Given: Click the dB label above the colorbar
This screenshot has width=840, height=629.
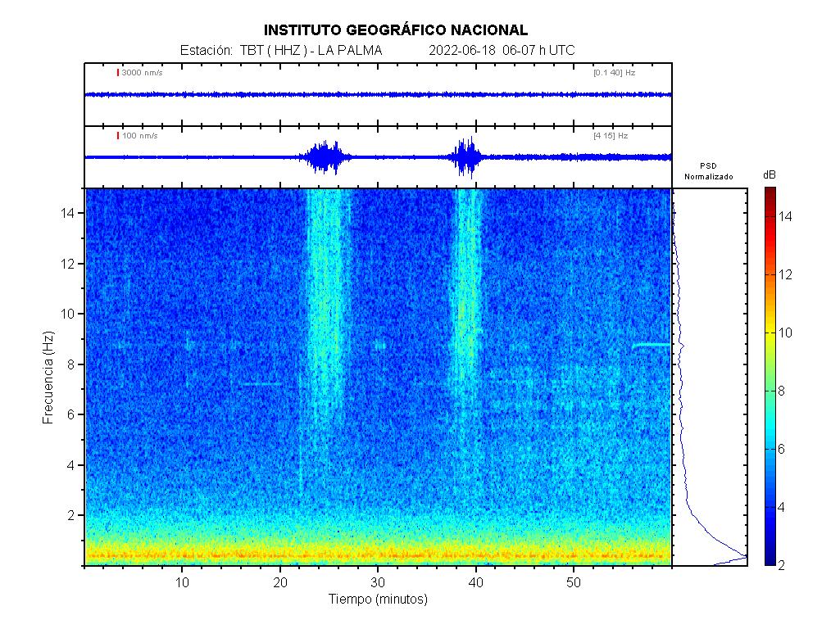Looking at the screenshot, I should click(x=770, y=175).
